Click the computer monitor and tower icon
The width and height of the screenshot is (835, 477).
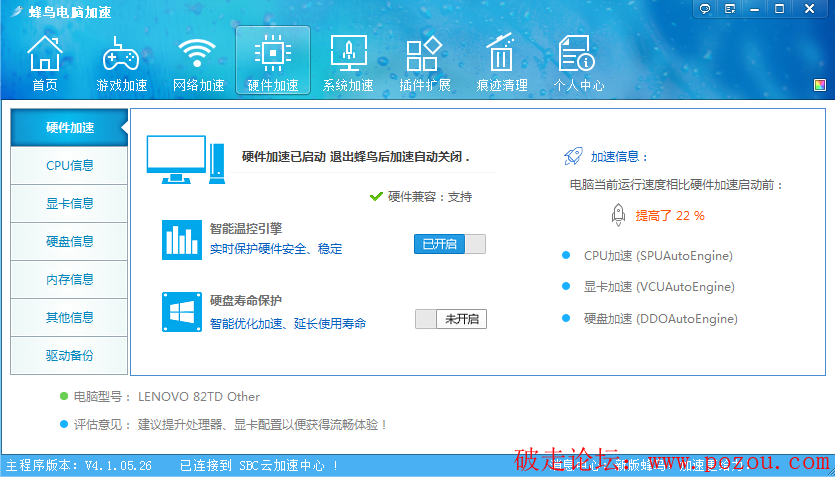(x=185, y=160)
